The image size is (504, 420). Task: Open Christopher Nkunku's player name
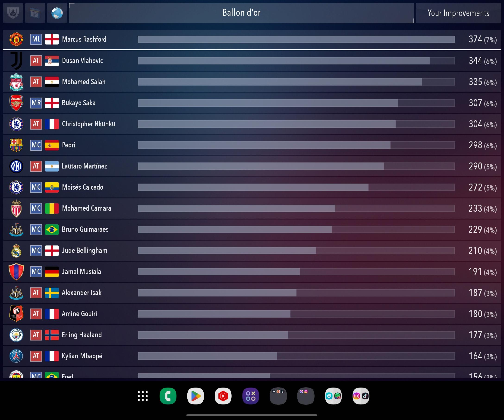pyautogui.click(x=88, y=124)
